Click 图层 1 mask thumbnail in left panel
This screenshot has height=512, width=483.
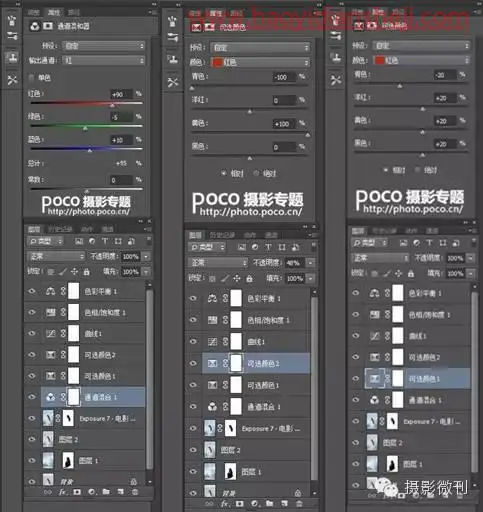[68, 461]
